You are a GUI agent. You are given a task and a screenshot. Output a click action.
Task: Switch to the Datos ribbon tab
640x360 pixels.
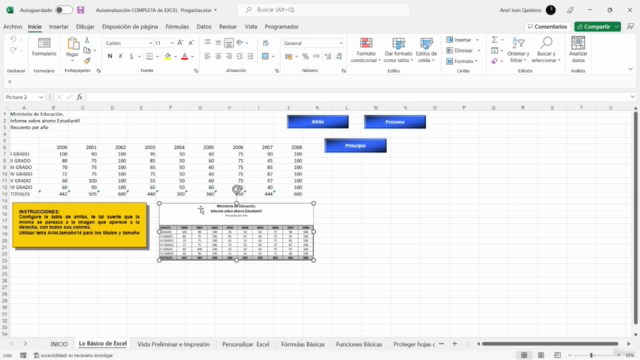[204, 27]
